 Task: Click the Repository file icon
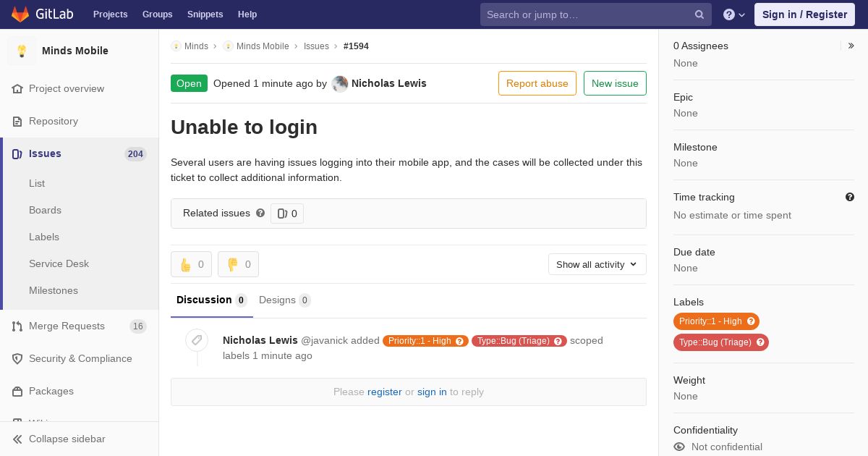pyautogui.click(x=17, y=121)
